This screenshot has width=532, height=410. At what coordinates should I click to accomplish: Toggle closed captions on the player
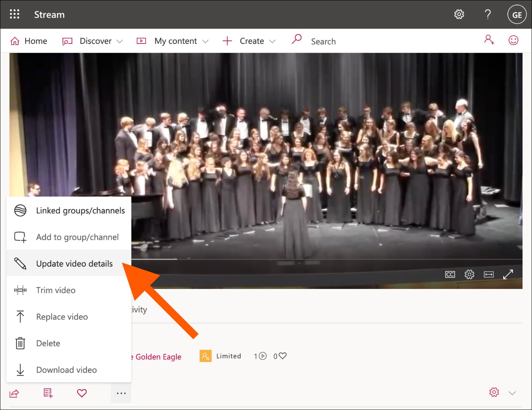click(x=450, y=274)
